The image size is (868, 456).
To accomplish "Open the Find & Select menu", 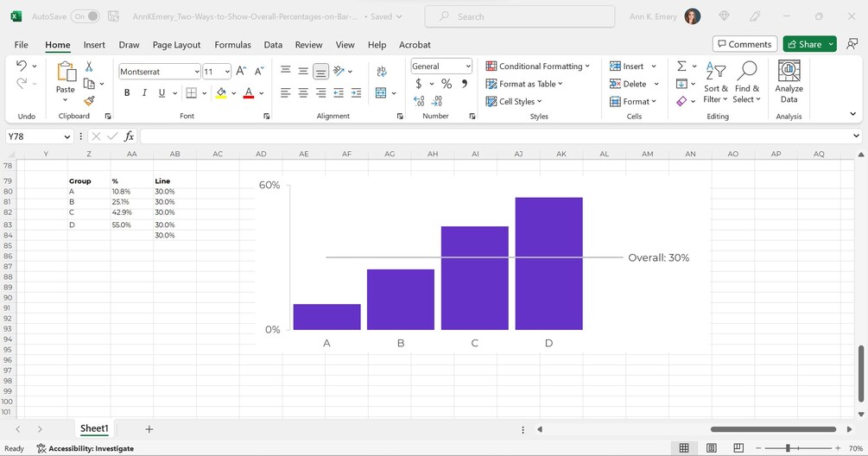I will click(747, 82).
